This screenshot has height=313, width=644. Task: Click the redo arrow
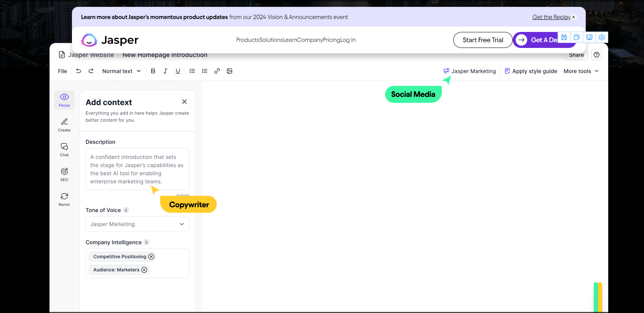point(91,71)
